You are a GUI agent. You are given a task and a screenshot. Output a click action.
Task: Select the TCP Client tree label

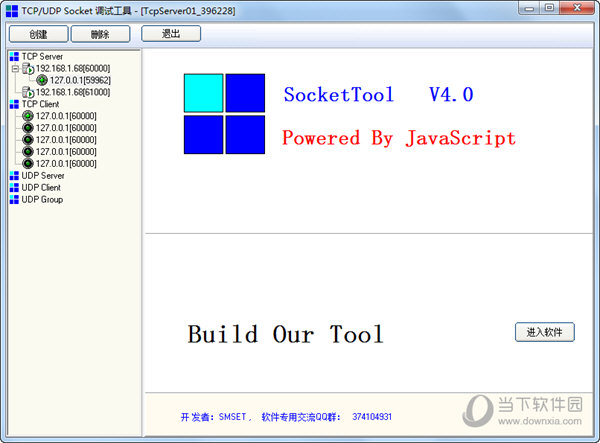(x=40, y=104)
